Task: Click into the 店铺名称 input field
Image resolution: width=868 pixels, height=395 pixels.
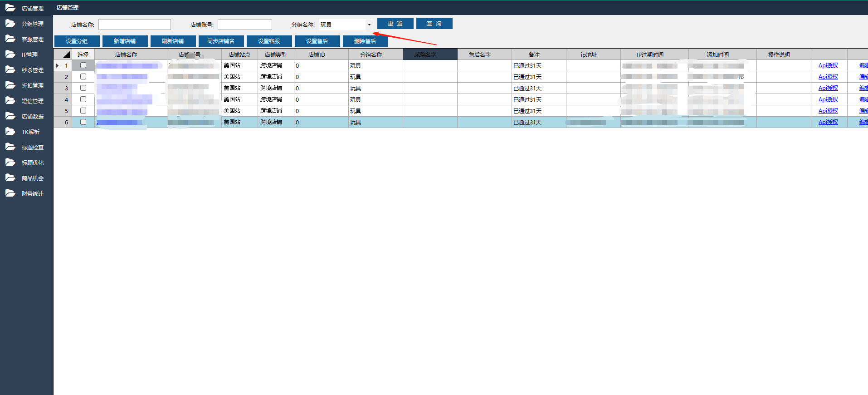Action: pyautogui.click(x=135, y=25)
